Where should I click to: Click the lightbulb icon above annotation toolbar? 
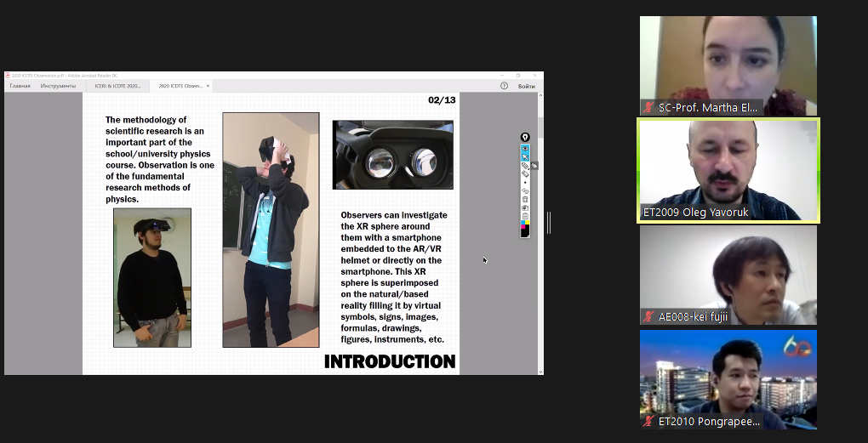pos(525,137)
